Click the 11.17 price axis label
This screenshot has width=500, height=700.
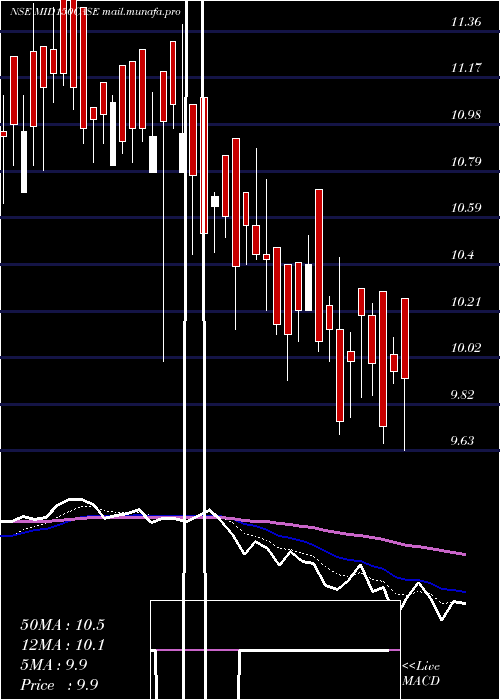(466, 68)
